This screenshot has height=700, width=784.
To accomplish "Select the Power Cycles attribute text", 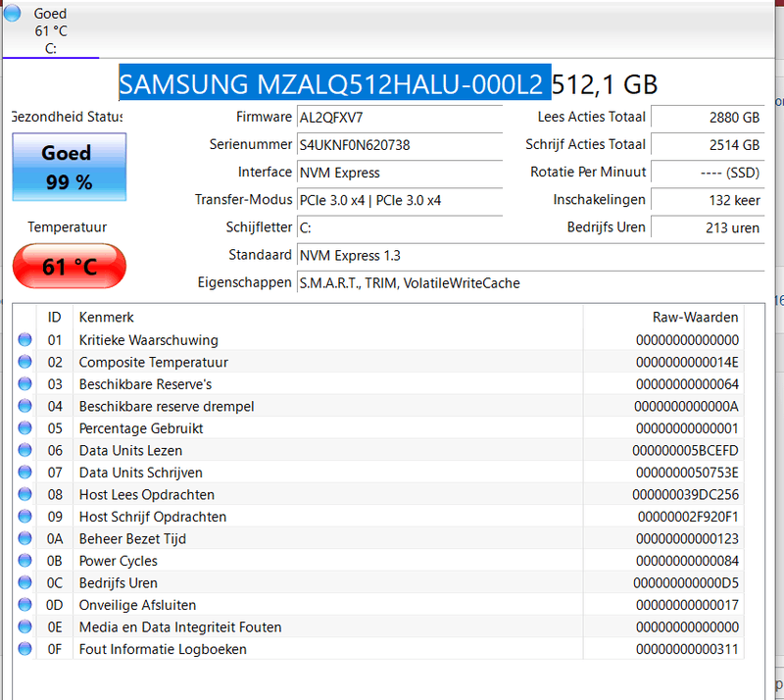I will coord(118,561).
